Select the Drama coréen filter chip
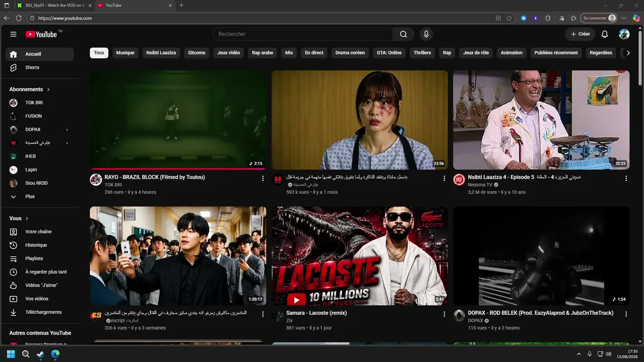Image resolution: width=644 pixels, height=362 pixels. tap(350, 53)
